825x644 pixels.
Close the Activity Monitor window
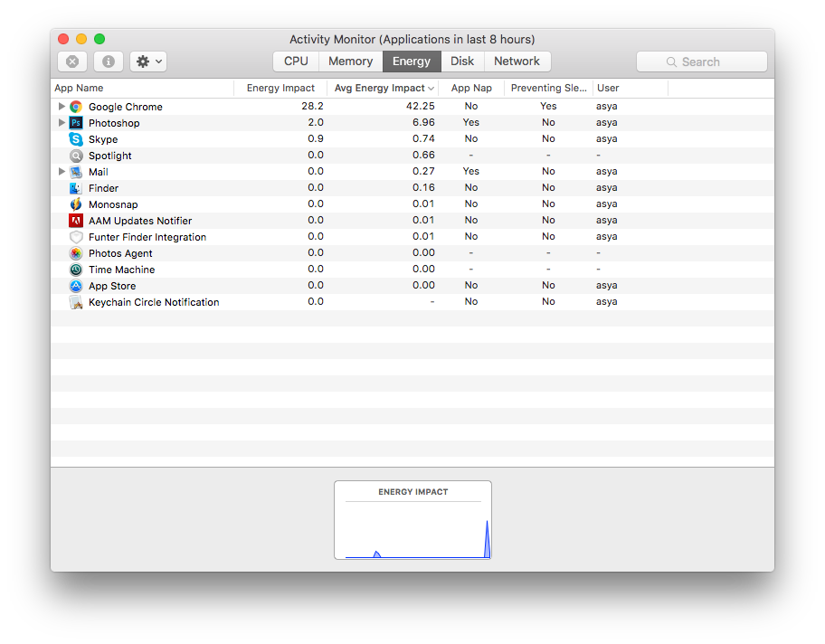63,39
